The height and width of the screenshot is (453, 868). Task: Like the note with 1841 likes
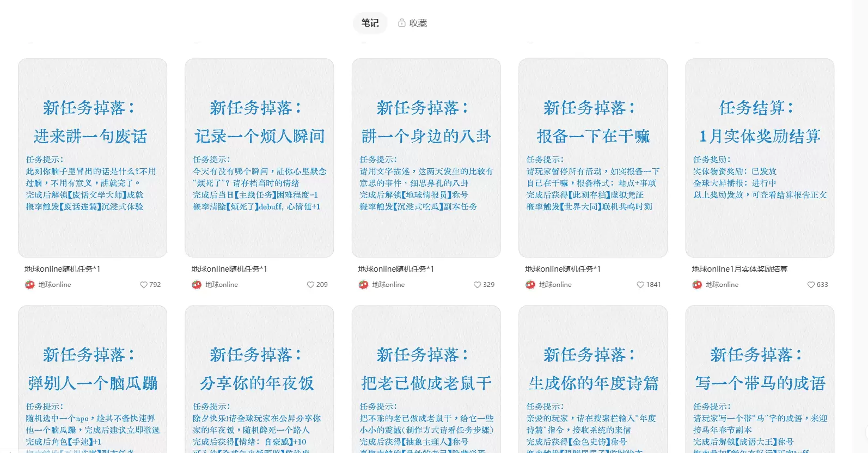[x=640, y=285]
